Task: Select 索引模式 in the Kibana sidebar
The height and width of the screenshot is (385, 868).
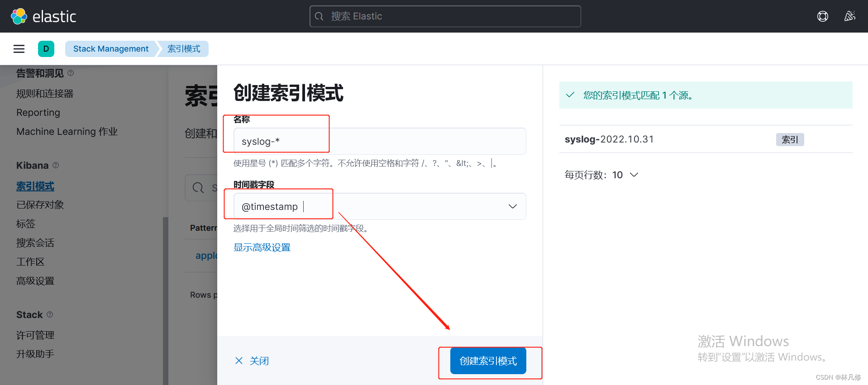Action: point(35,186)
